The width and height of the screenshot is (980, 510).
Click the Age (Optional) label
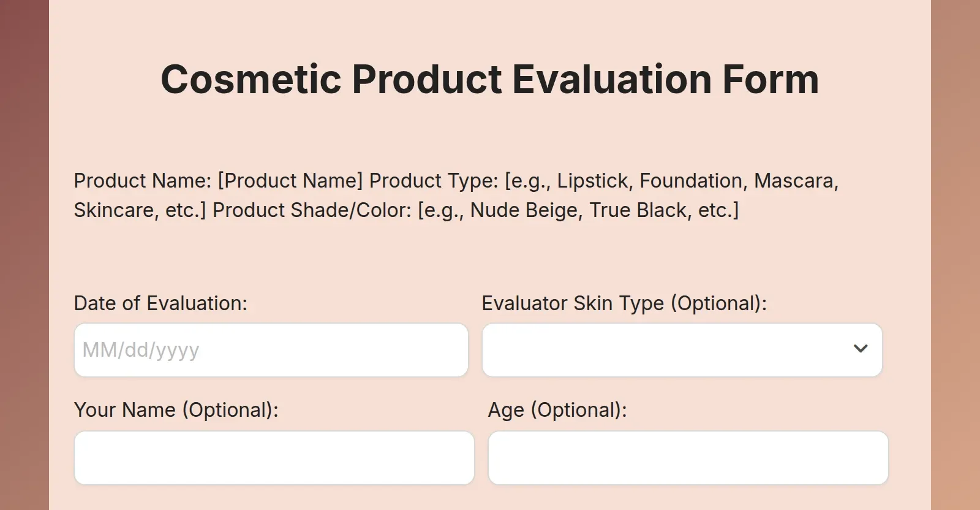(x=558, y=409)
